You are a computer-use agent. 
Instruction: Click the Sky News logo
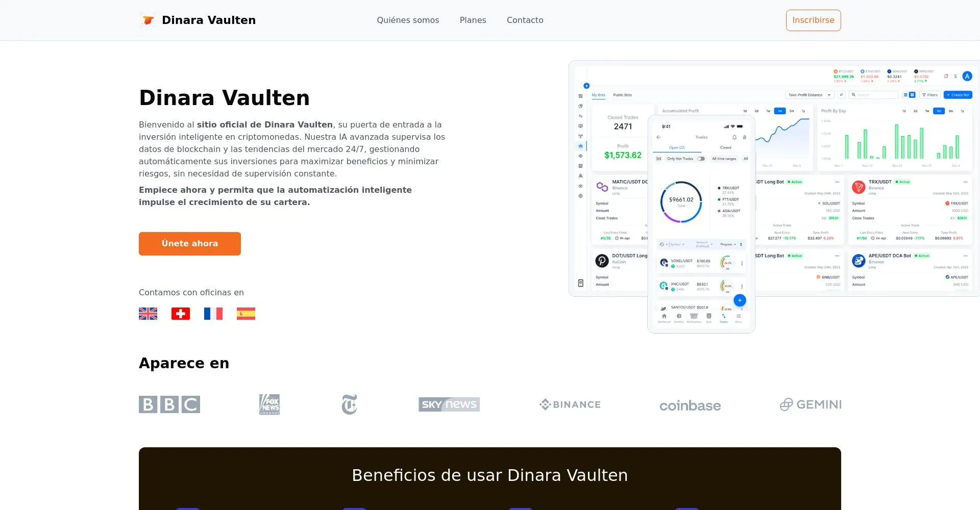[x=449, y=404]
